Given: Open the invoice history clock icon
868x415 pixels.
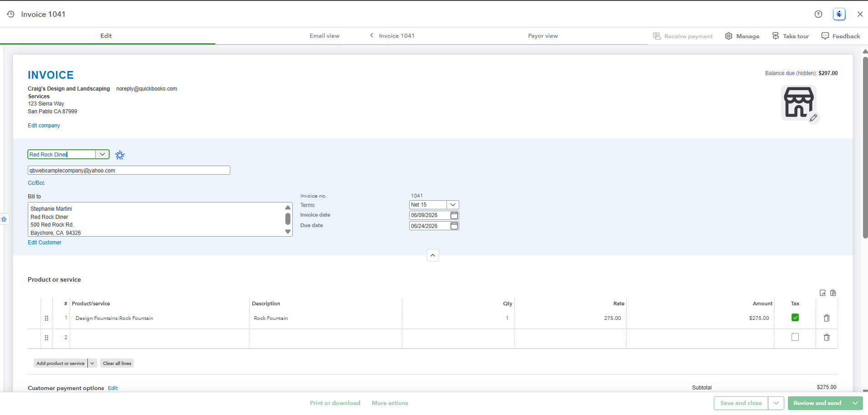Looking at the screenshot, I should (x=10, y=14).
